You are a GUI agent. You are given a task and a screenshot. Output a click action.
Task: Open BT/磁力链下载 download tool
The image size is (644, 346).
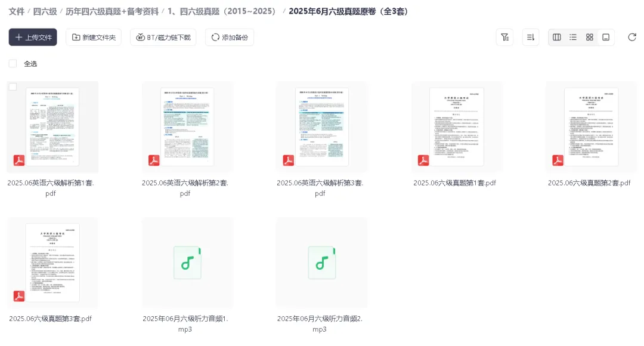[x=163, y=37]
